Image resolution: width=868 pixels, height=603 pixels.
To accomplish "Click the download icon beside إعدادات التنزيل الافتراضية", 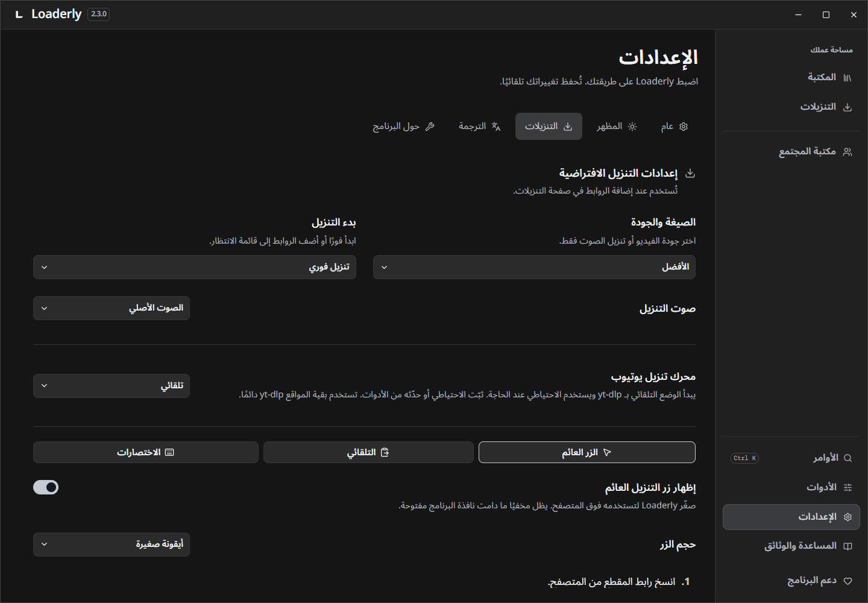I will click(690, 174).
